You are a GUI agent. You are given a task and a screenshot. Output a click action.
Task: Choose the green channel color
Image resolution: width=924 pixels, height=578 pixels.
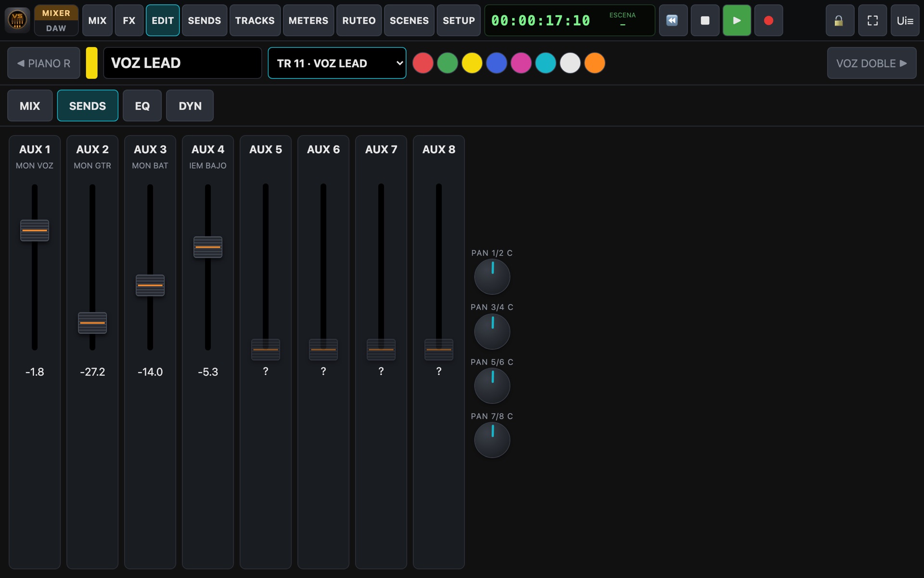(448, 63)
